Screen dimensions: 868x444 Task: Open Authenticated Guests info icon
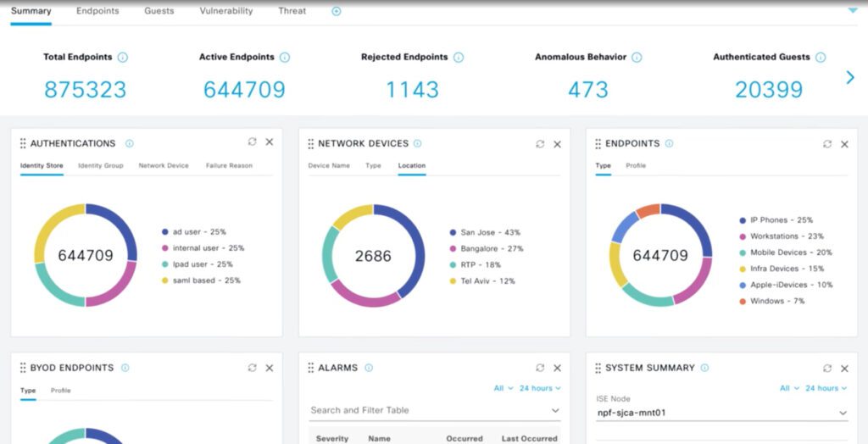click(821, 57)
